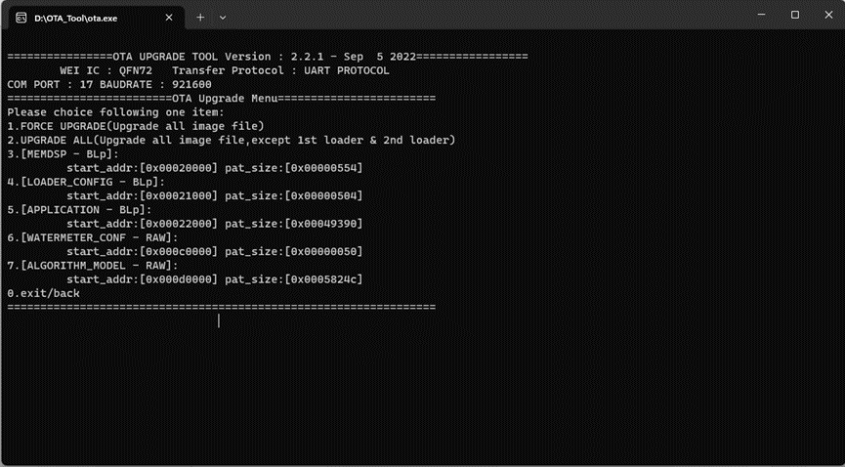Image resolution: width=845 pixels, height=467 pixels.
Task: Close the terminal window
Action: tap(828, 15)
